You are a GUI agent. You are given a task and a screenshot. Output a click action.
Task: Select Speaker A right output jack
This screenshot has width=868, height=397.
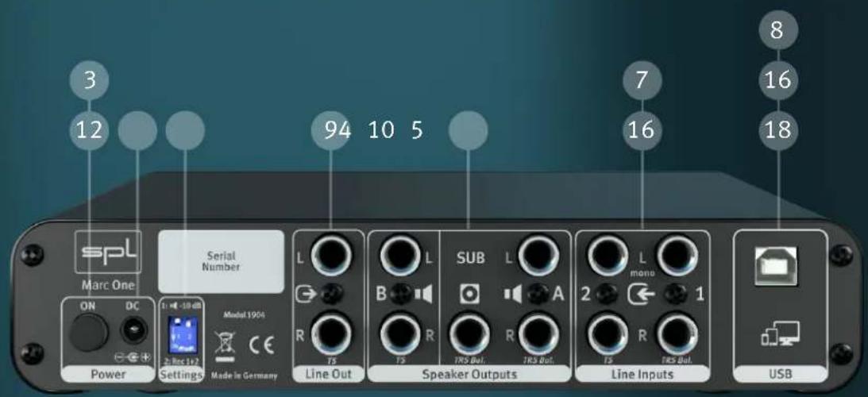coord(538,336)
